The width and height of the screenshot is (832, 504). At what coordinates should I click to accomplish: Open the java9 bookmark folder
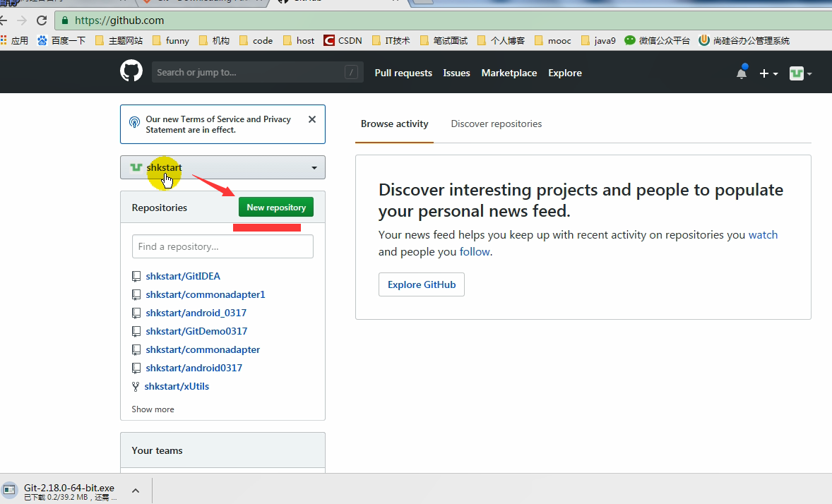(x=598, y=40)
